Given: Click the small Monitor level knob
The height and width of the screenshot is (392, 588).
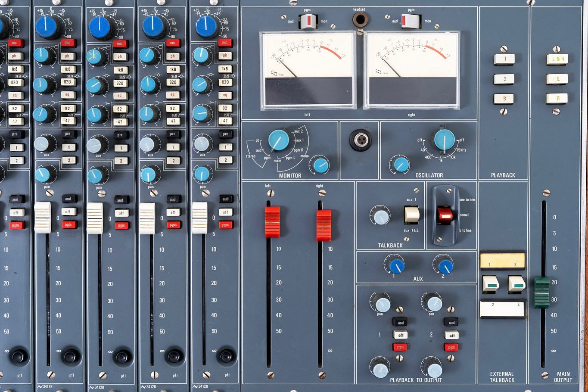Looking at the screenshot, I should tap(320, 165).
